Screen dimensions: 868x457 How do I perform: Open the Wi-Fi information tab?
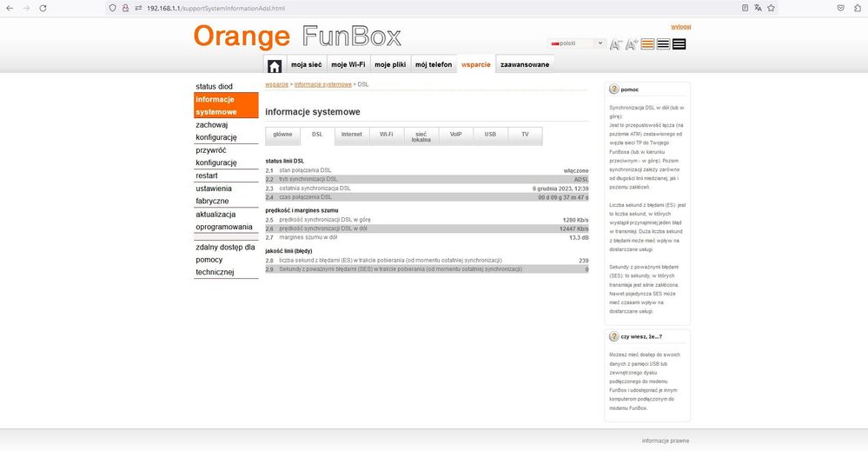pos(386,135)
